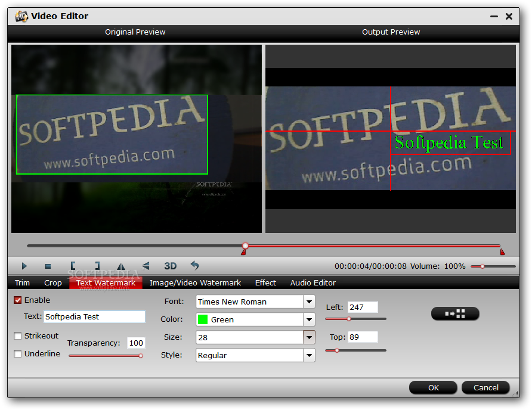Screen dimensions: 532x410
Task: Go to Image/Video Watermark tab
Action: tap(195, 283)
